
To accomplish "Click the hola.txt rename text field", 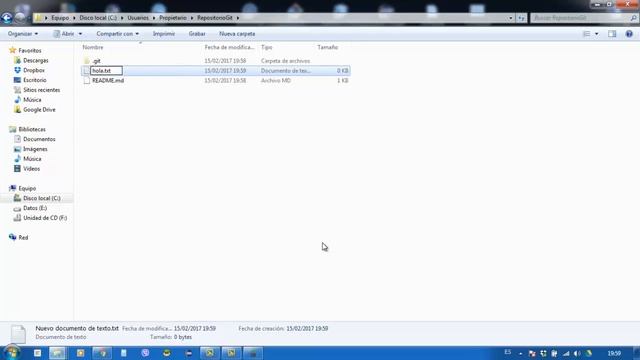I will (106, 71).
